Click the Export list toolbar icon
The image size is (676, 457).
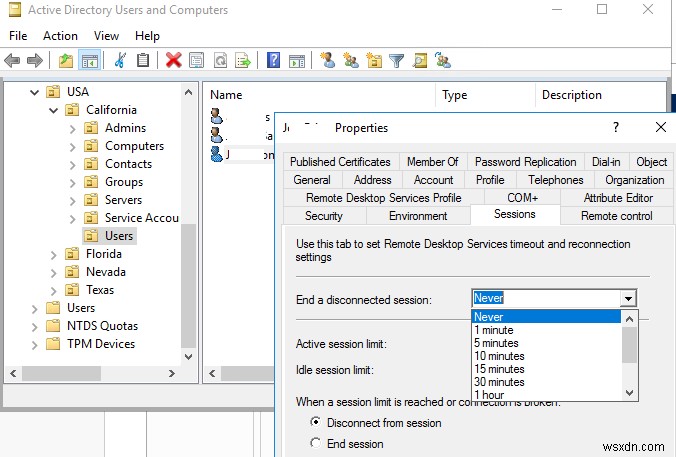(243, 60)
